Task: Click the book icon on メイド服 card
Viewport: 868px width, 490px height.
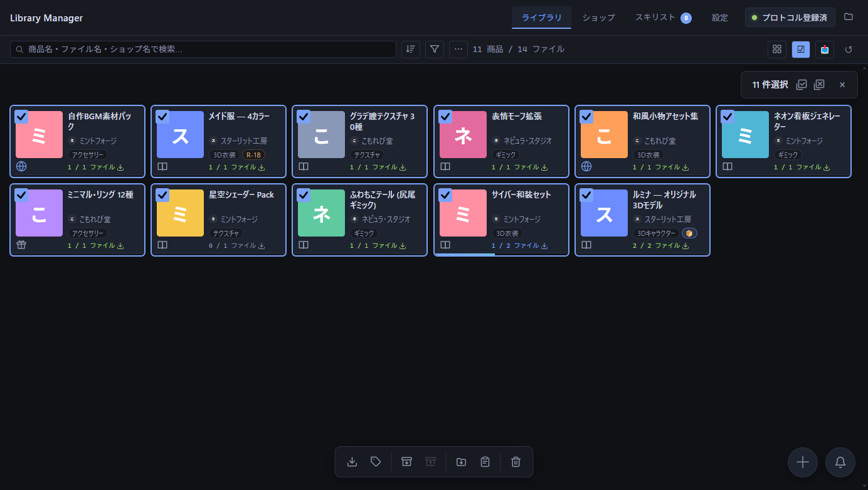Action: 162,166
